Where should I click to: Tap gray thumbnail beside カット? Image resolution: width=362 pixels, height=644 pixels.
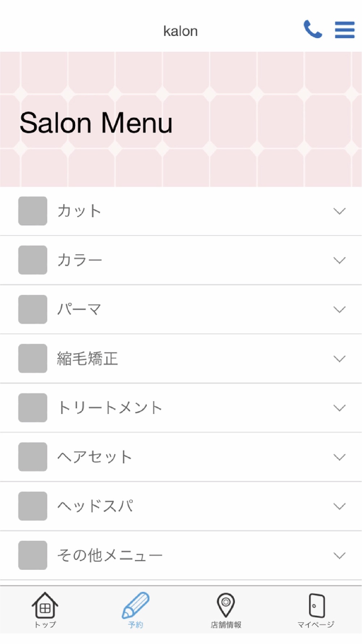[33, 211]
